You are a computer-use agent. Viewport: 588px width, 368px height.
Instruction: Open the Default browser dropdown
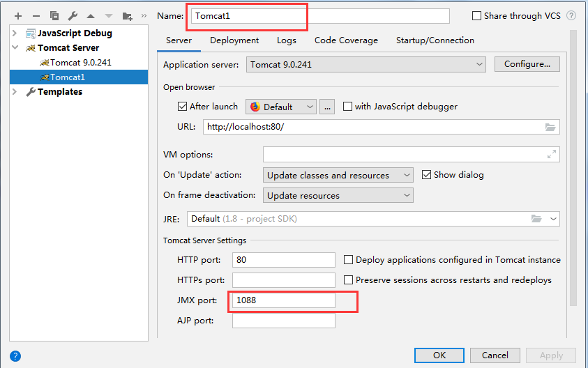281,107
